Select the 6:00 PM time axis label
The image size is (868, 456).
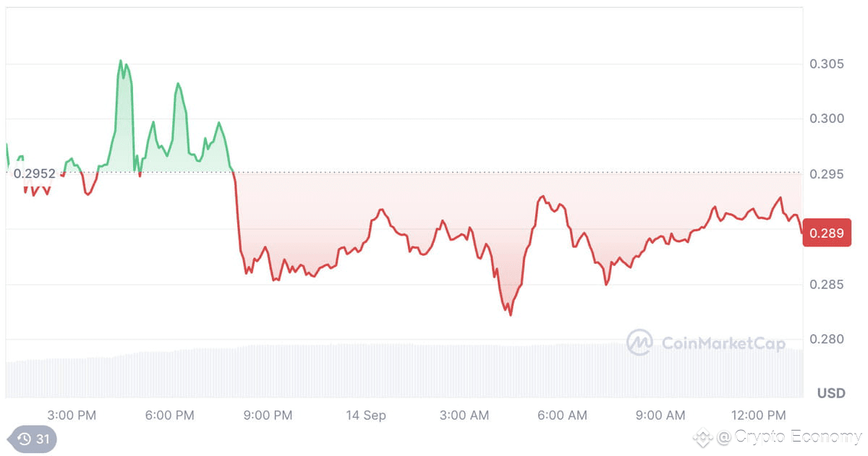click(170, 416)
